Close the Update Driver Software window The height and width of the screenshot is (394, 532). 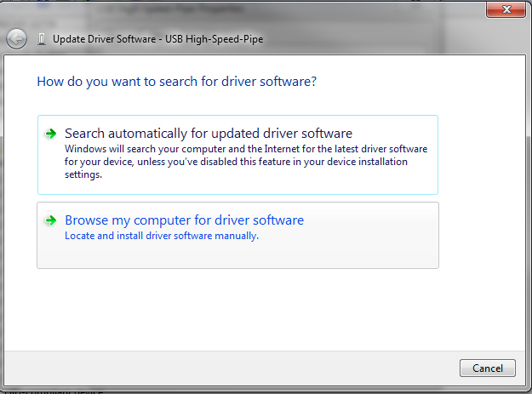pyautogui.click(x=507, y=9)
